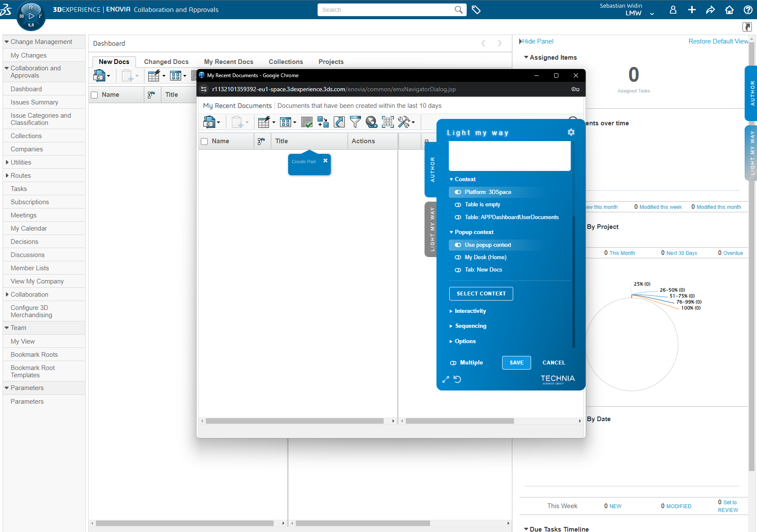The height and width of the screenshot is (532, 757).
Task: Open the tag icon beside the search box
Action: pyautogui.click(x=476, y=10)
